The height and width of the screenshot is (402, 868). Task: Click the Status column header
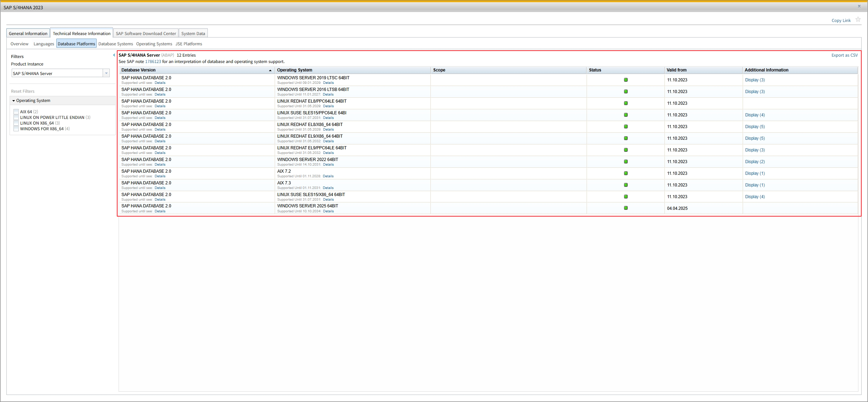626,70
